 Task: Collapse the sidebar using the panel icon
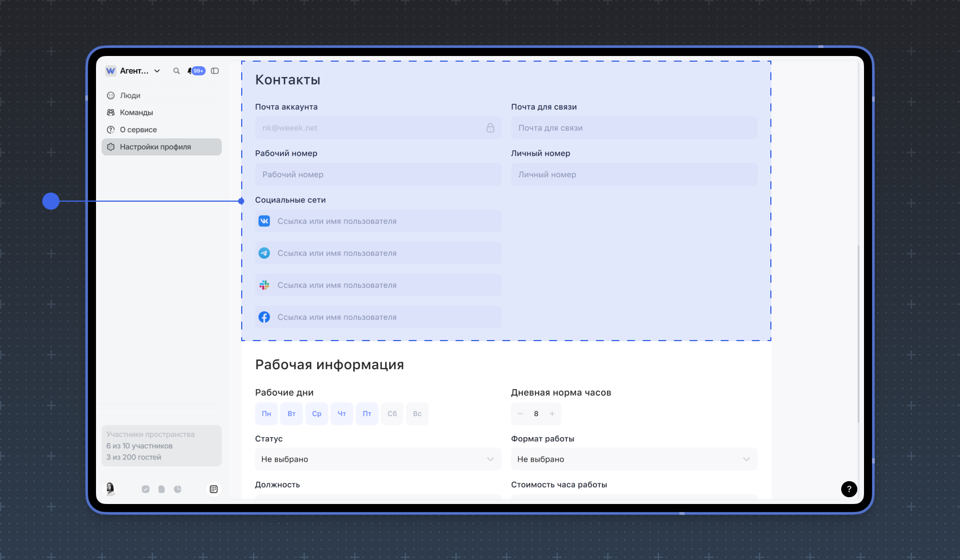point(215,71)
